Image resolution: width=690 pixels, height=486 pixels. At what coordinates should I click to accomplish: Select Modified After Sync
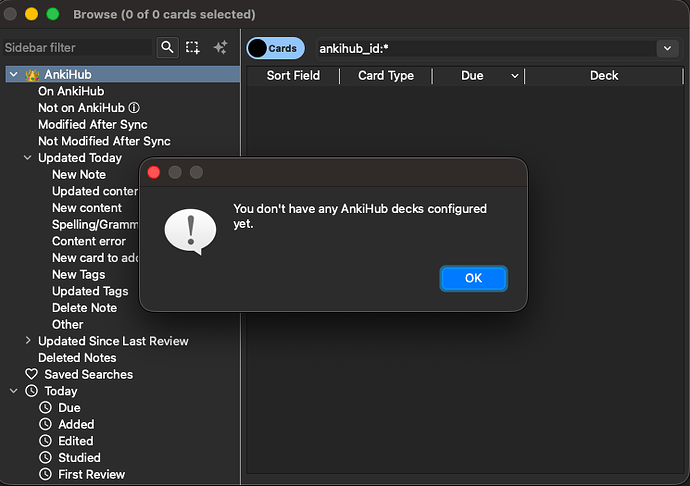93,125
